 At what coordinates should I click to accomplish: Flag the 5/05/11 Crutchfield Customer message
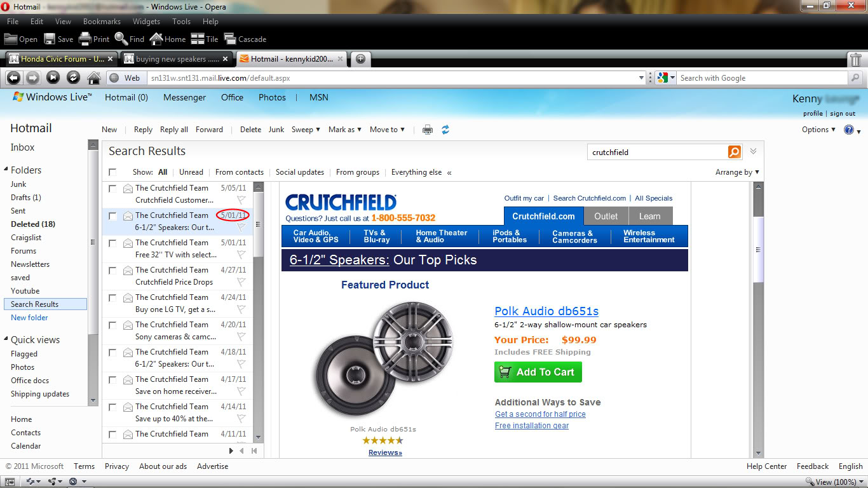[x=241, y=200]
